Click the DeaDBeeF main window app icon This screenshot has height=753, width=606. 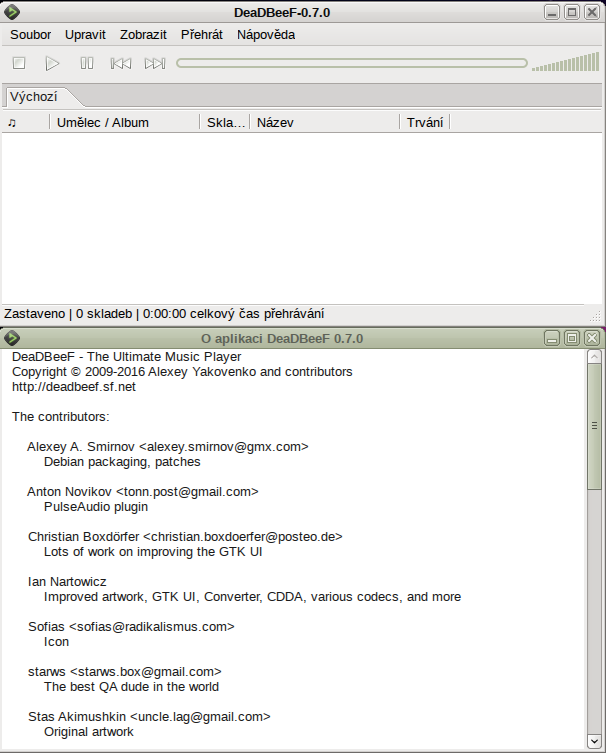coord(12,12)
